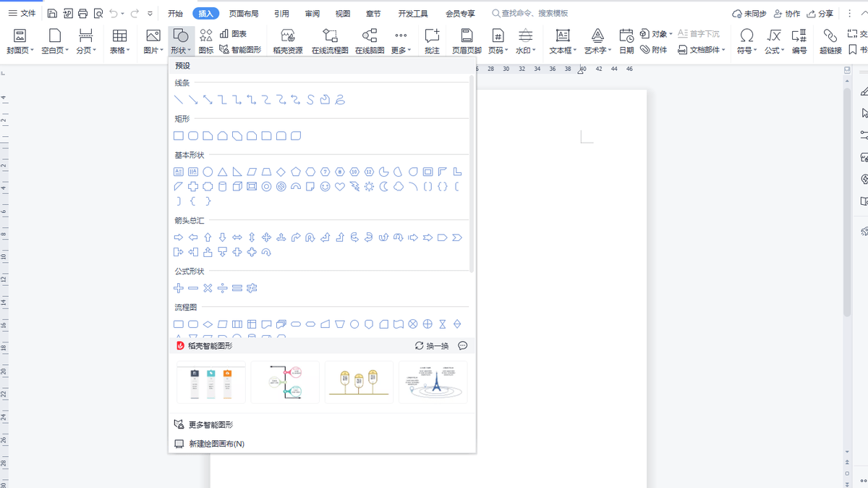Viewport: 868px width, 488px height.
Task: Click More Smart Graphics (更多智能图形)
Action: [210, 425]
